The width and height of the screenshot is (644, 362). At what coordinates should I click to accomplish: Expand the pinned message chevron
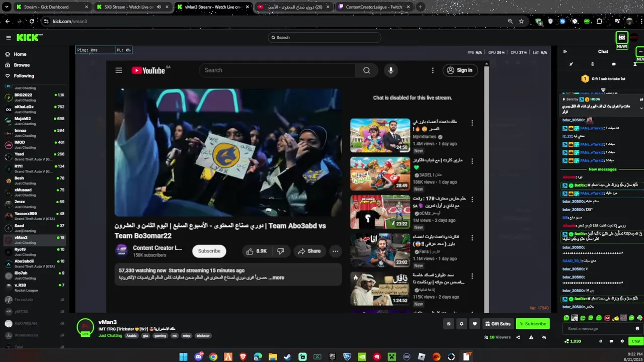(641, 108)
